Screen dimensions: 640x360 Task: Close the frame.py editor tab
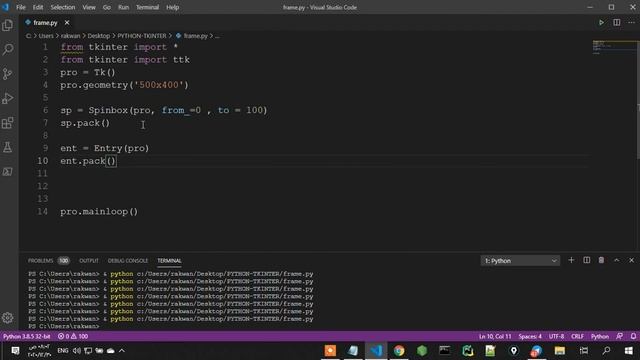(67, 23)
